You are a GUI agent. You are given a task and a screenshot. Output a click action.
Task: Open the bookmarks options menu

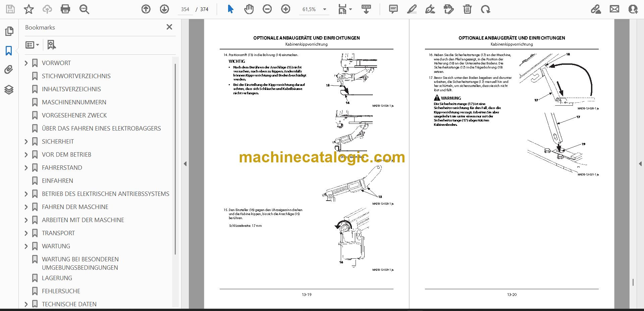pos(32,45)
